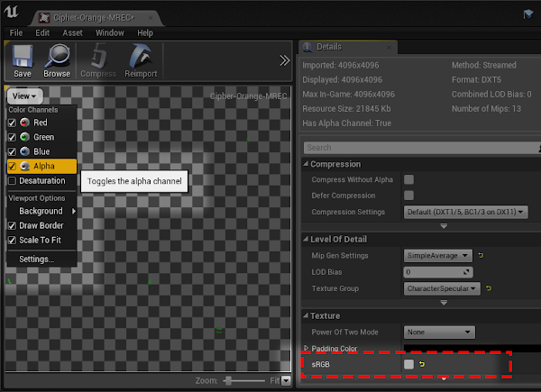This screenshot has width=541, height=392.
Task: Close the Details tab
Action: [x=389, y=47]
